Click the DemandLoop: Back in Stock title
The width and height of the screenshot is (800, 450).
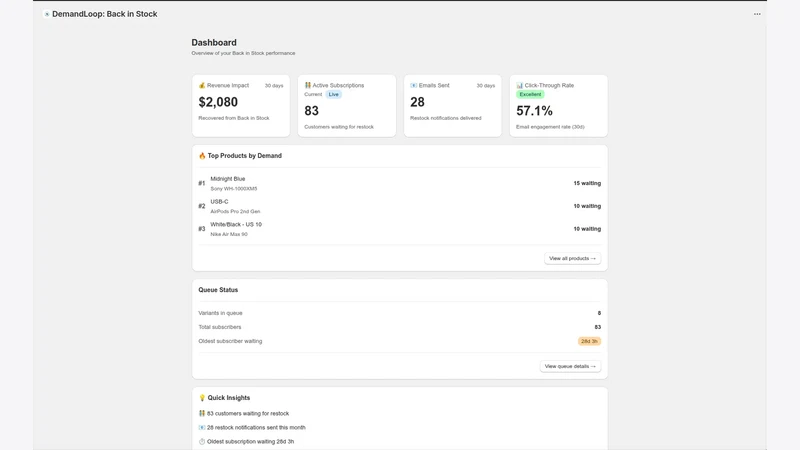pyautogui.click(x=105, y=14)
